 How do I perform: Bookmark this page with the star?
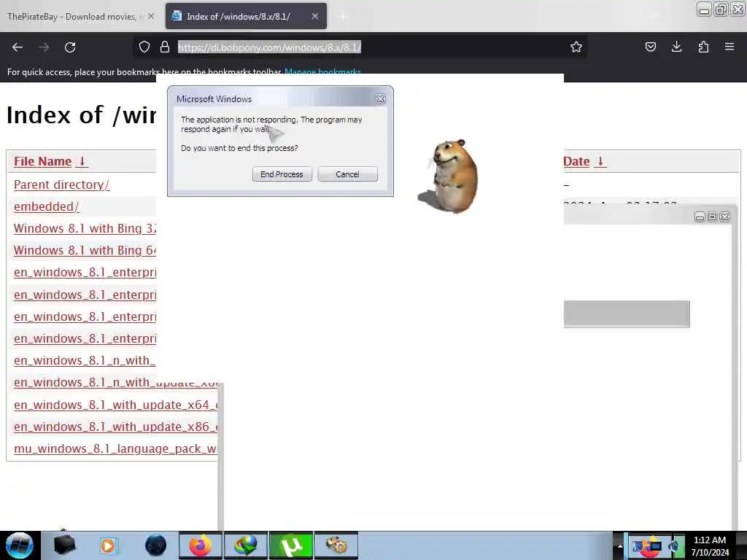[x=576, y=47]
